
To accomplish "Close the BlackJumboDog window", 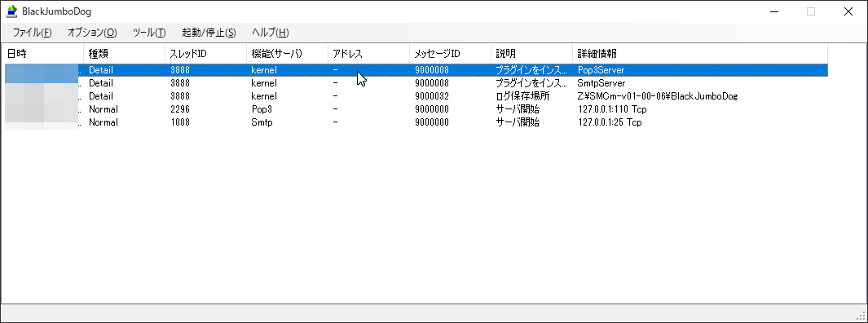I will [848, 11].
